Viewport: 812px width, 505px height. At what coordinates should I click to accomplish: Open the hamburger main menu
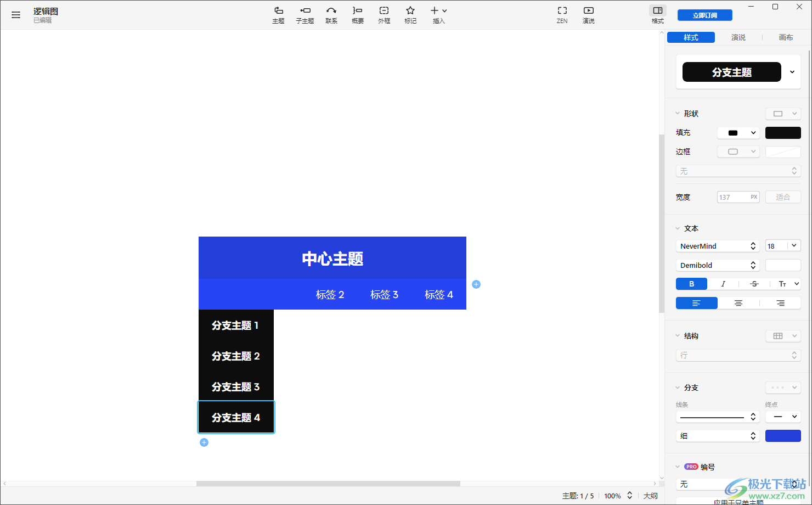point(16,15)
